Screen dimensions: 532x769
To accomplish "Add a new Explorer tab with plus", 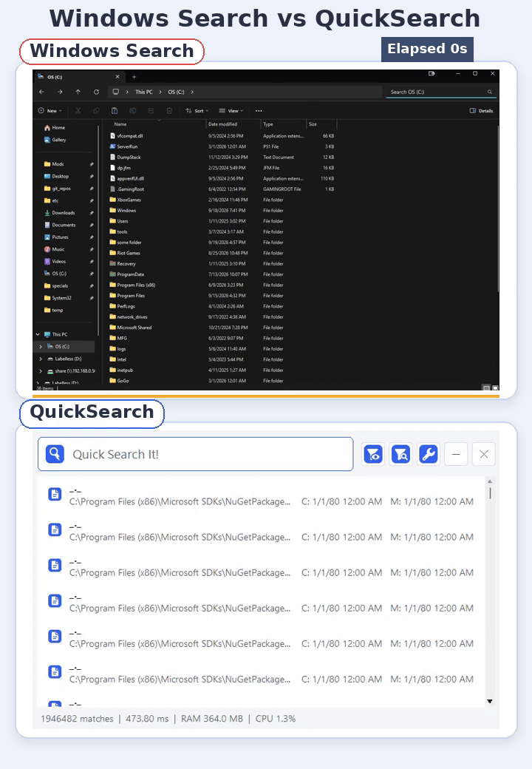I will pyautogui.click(x=134, y=77).
